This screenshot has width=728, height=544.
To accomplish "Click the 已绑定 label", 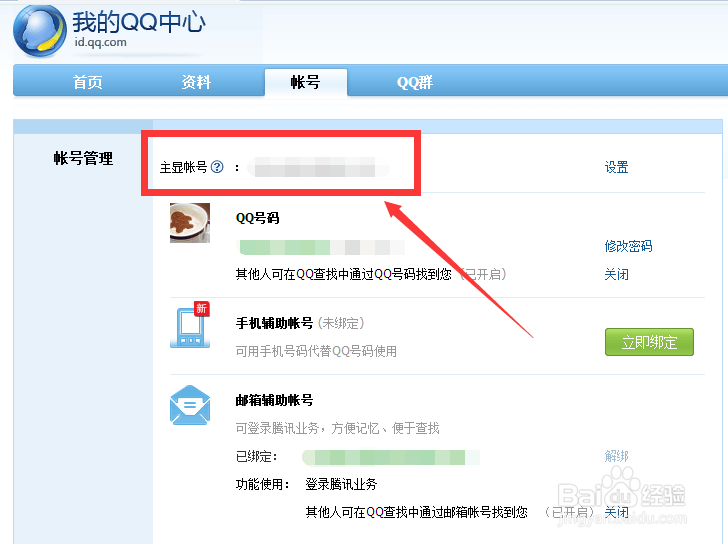I will (x=256, y=457).
